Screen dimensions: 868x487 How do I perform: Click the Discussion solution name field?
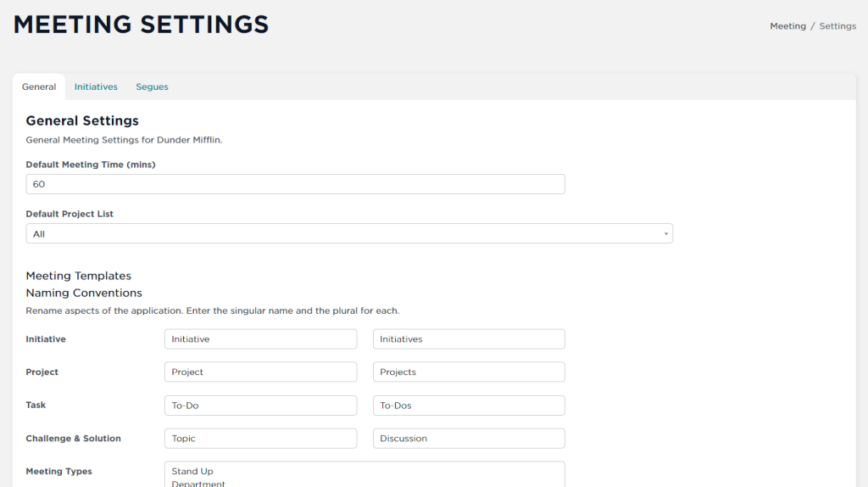pos(469,439)
